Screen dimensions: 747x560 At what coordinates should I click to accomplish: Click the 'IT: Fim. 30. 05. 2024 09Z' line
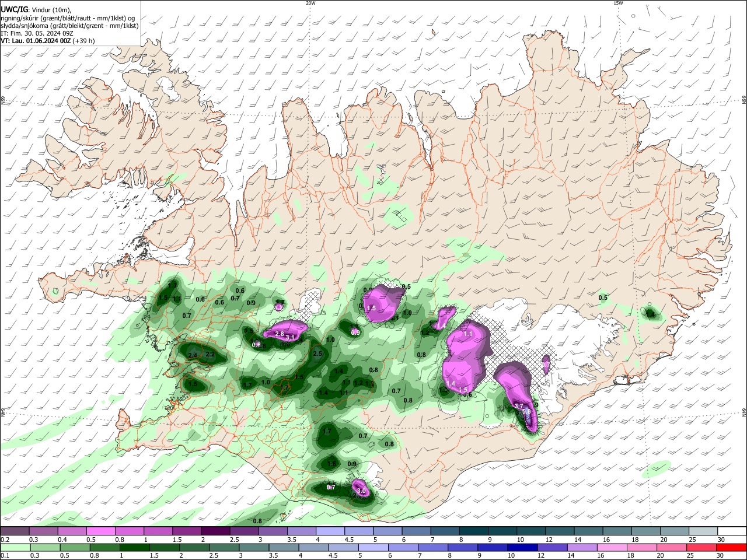pos(37,33)
